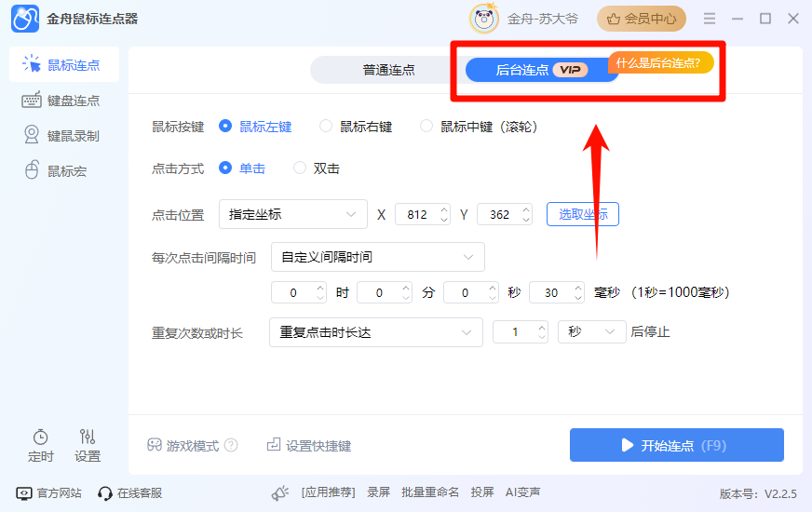
Task: Select 鼠标左键 radio button
Action: [x=225, y=126]
